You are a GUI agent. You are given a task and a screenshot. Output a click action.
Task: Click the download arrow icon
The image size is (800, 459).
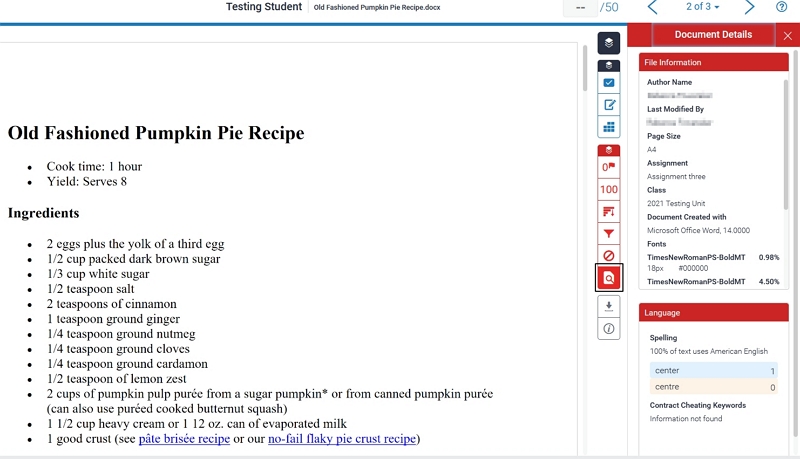coord(609,306)
